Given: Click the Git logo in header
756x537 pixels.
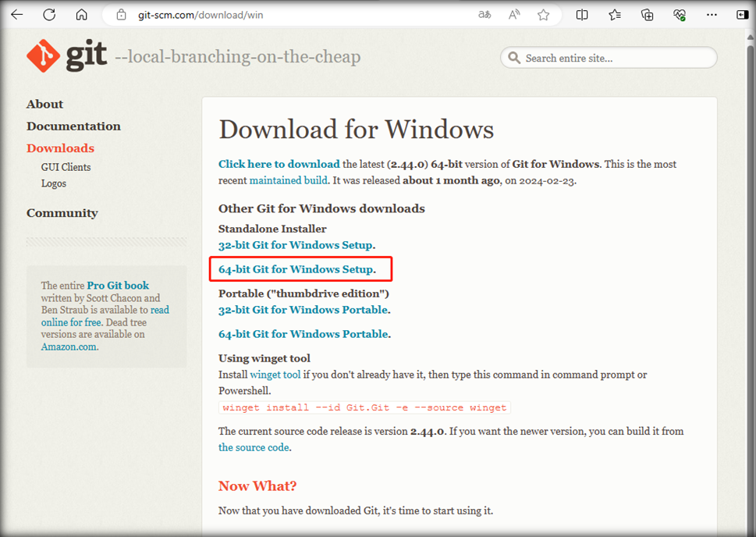Looking at the screenshot, I should point(66,56).
